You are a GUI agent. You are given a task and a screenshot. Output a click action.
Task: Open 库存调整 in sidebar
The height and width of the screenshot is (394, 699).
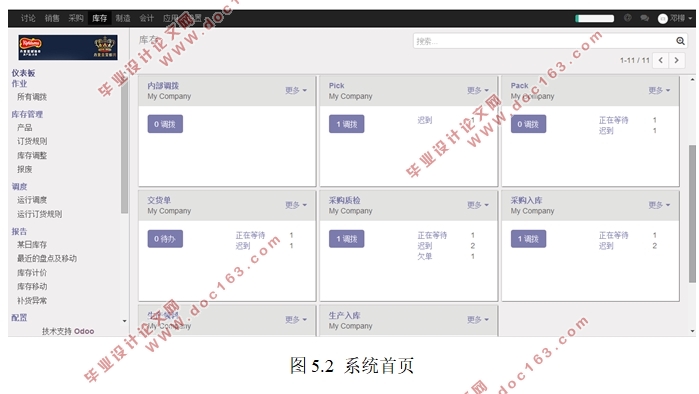click(32, 156)
